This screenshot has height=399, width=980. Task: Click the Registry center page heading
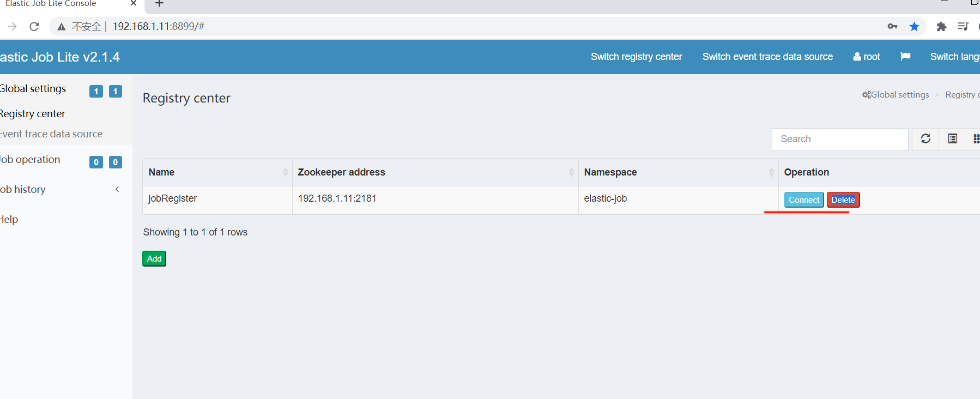(186, 98)
